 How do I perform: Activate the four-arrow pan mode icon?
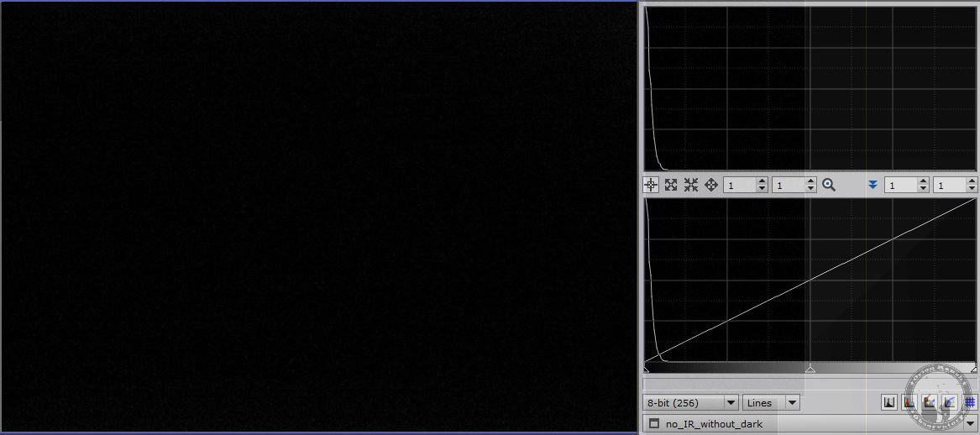(711, 185)
